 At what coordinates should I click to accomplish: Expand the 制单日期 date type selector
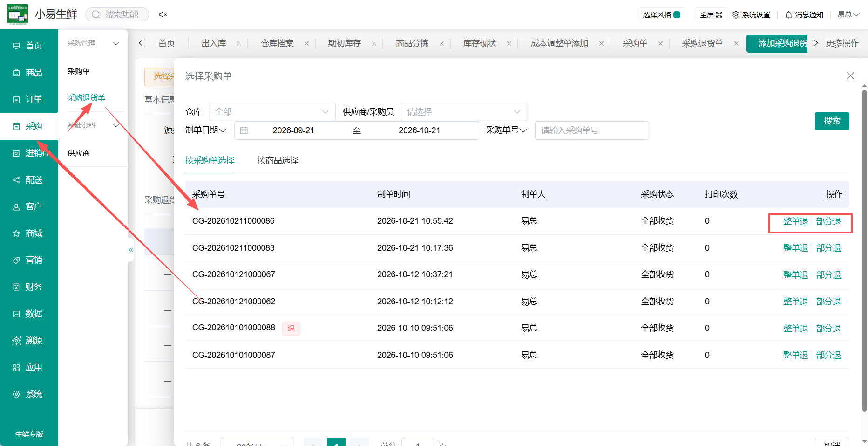(x=206, y=130)
